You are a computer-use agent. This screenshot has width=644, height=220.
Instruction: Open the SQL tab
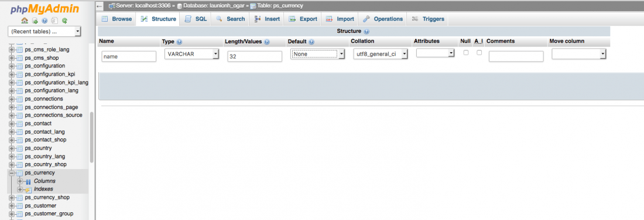pos(196,19)
